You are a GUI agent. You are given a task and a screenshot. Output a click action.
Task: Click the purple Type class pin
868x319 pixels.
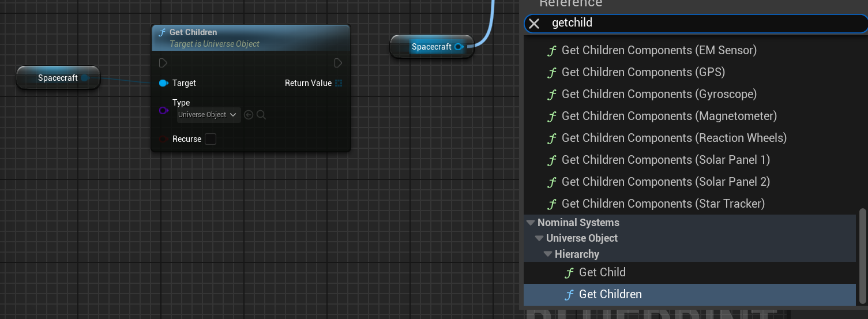pos(163,111)
